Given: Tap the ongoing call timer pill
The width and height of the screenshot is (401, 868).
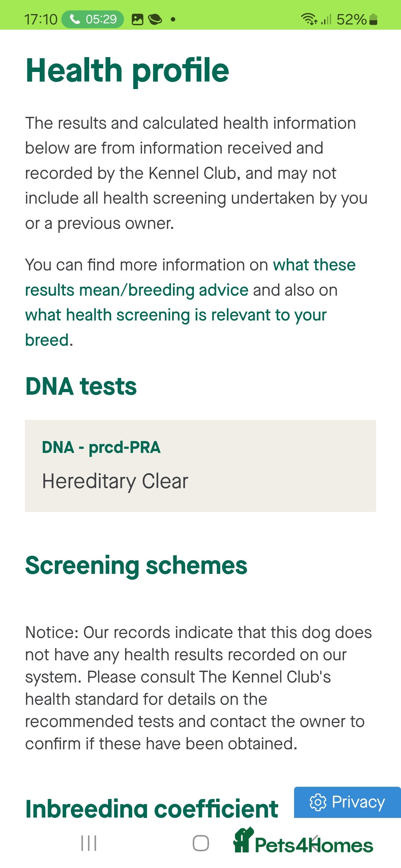Looking at the screenshot, I should 92,19.
